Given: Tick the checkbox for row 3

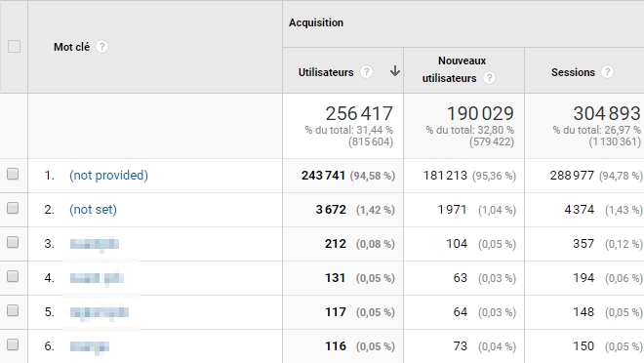Looking at the screenshot, I should click(x=13, y=242).
